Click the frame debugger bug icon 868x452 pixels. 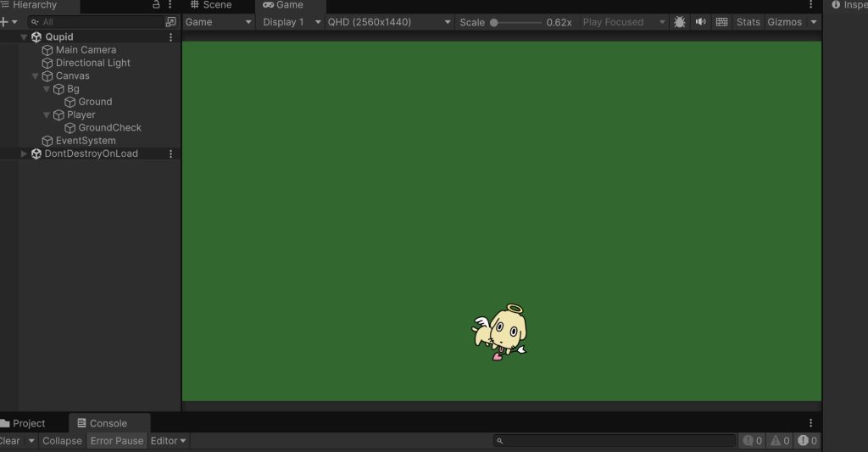(x=680, y=22)
